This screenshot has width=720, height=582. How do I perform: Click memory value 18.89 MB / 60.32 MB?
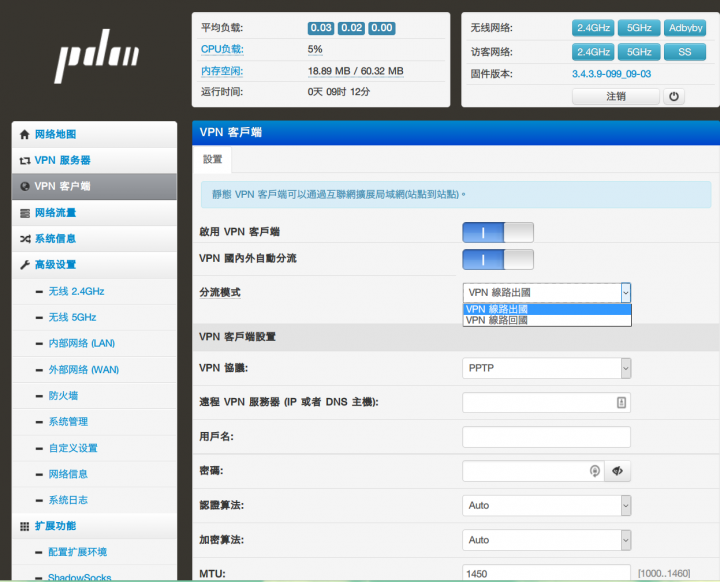click(355, 71)
